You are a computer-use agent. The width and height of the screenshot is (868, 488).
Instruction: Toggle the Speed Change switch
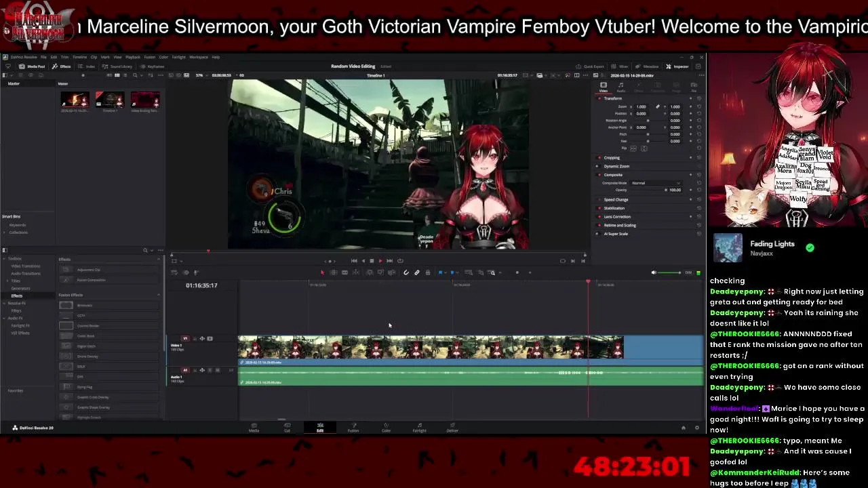(599, 200)
